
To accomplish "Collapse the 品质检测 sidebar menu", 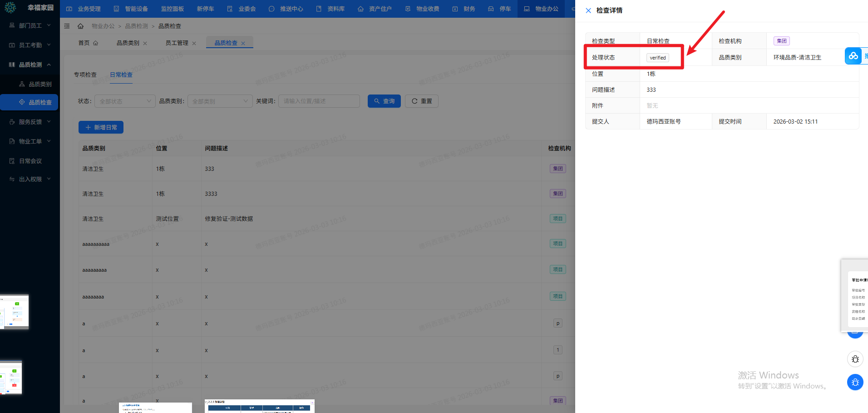I will [x=30, y=65].
